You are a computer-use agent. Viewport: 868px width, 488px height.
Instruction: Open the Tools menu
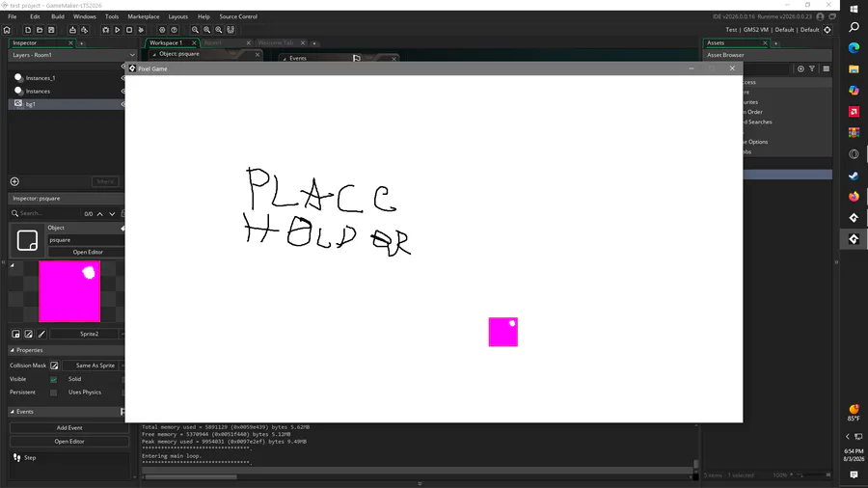tap(112, 16)
